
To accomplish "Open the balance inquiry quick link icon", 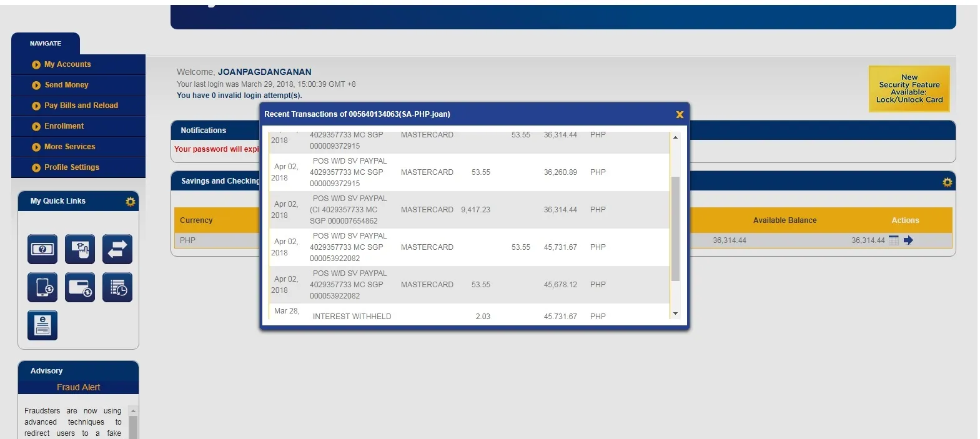I will tap(42, 249).
